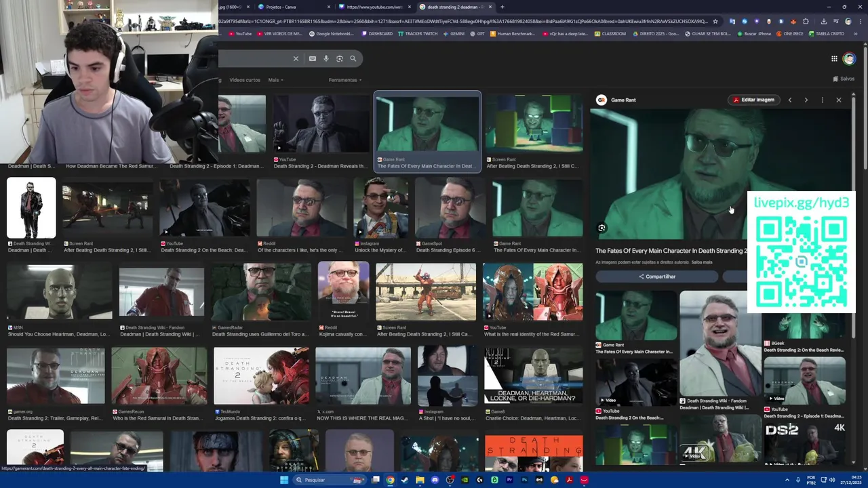Close the Projetos - Canva tab
868x488 pixels.
pos(329,7)
